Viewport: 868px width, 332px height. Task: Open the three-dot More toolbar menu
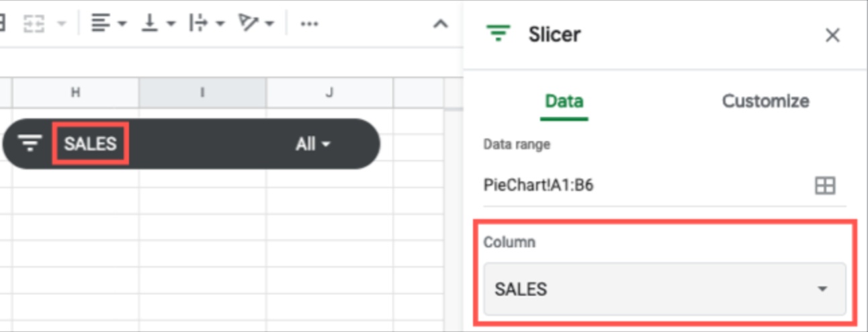[309, 24]
